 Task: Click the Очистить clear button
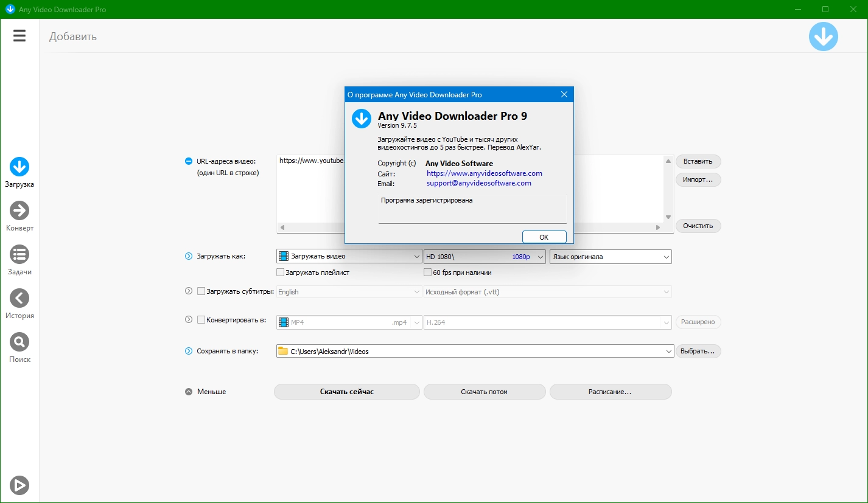click(x=698, y=226)
